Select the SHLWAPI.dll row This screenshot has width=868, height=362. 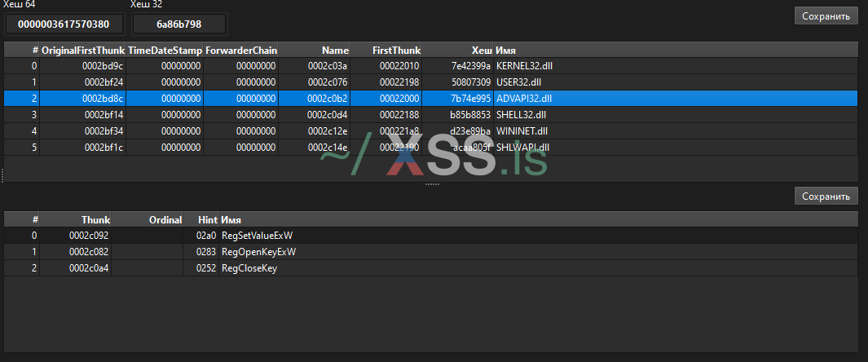point(430,148)
